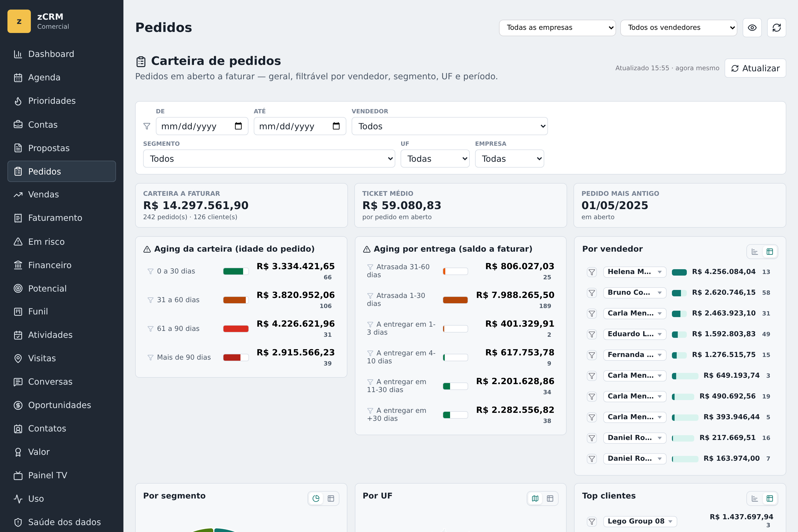The width and height of the screenshot is (798, 532).
Task: Click the eye visibility icon in header
Action: [752, 27]
